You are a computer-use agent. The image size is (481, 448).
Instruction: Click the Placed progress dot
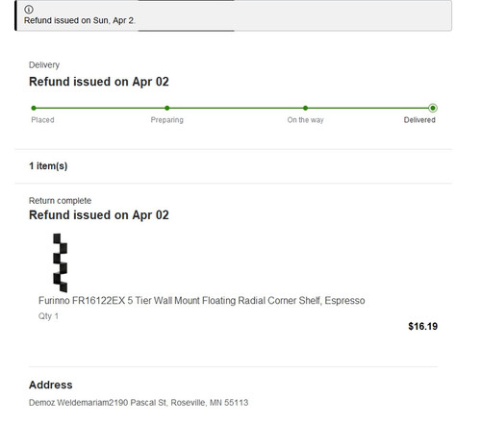tap(34, 108)
